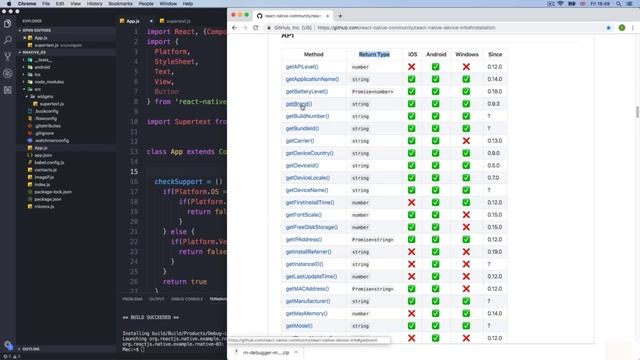Expand the Outline section

tap(31, 349)
